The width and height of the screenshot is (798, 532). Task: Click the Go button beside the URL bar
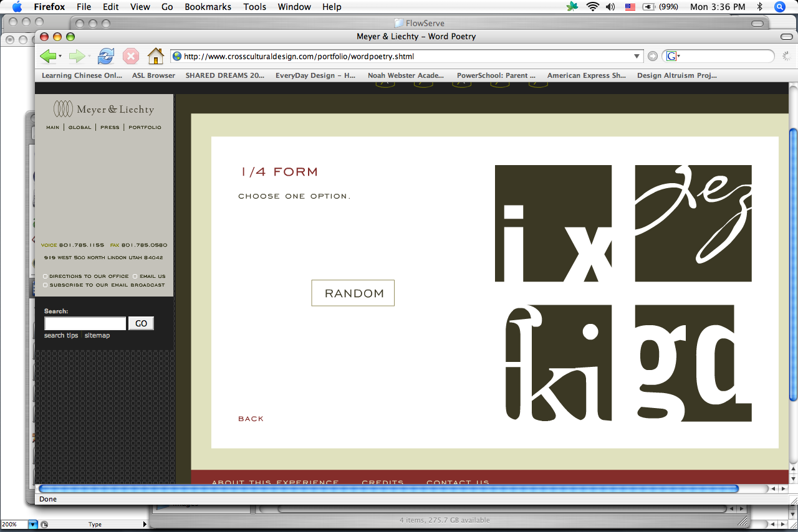[653, 56]
